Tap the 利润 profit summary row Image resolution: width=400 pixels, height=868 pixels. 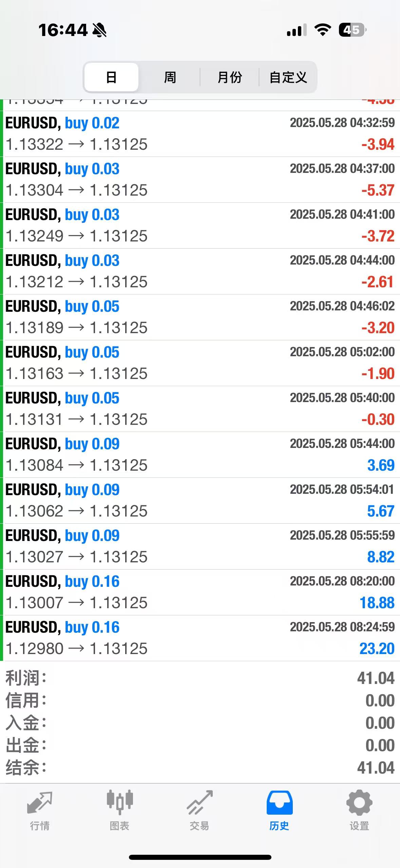pos(200,678)
